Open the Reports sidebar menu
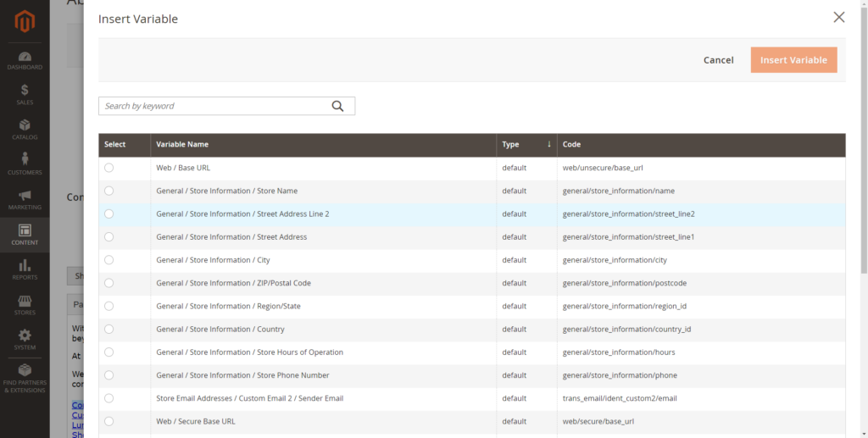The height and width of the screenshot is (438, 868). click(x=25, y=269)
